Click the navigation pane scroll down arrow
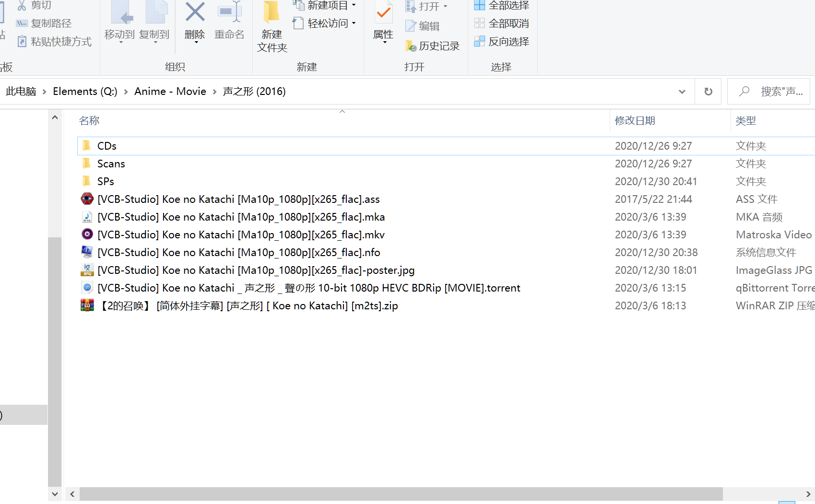Image resolution: width=815 pixels, height=504 pixels. click(55, 494)
